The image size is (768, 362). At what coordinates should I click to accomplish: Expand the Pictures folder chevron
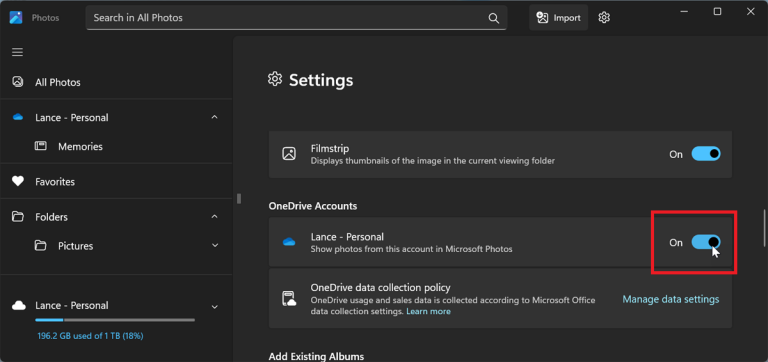click(x=215, y=245)
